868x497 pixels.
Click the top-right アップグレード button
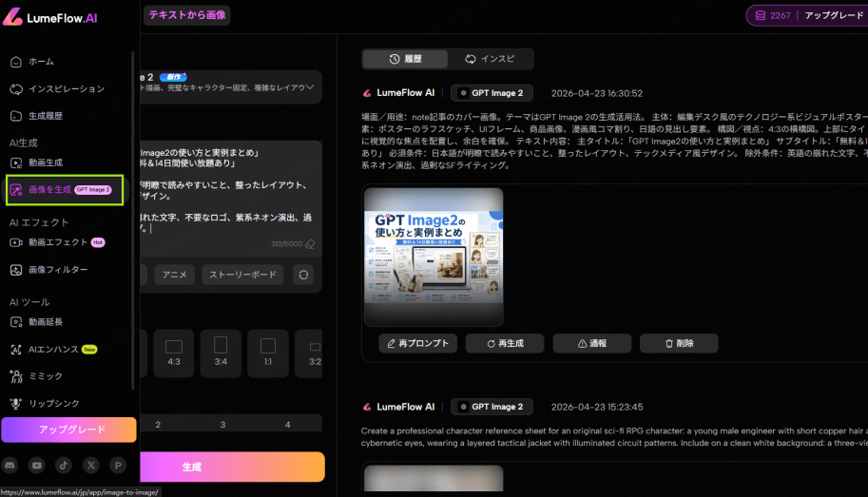[x=834, y=15]
